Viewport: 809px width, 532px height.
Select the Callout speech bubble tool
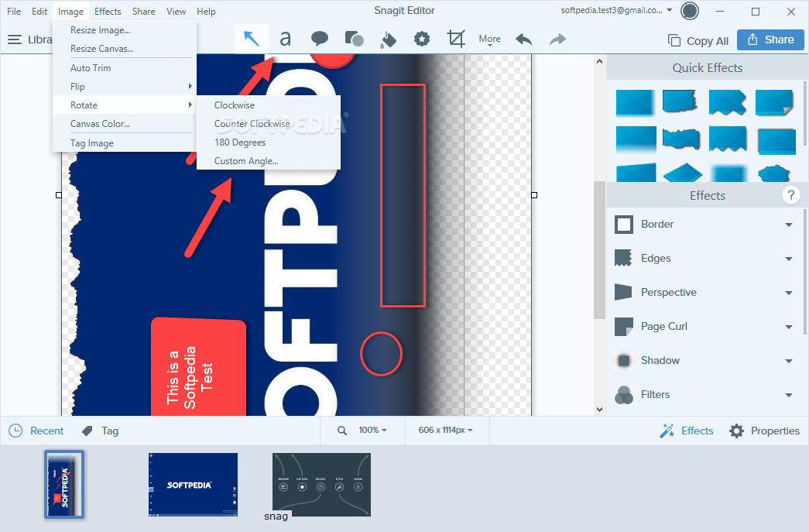click(320, 39)
